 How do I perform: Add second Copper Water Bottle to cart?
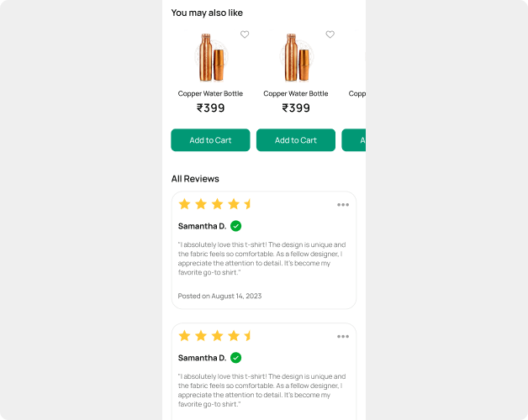coord(295,140)
